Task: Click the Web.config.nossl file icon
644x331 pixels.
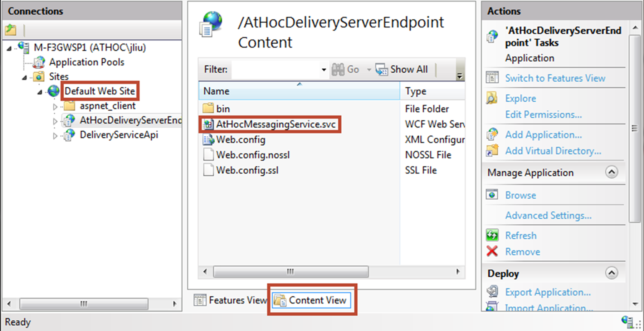Action: 208,155
